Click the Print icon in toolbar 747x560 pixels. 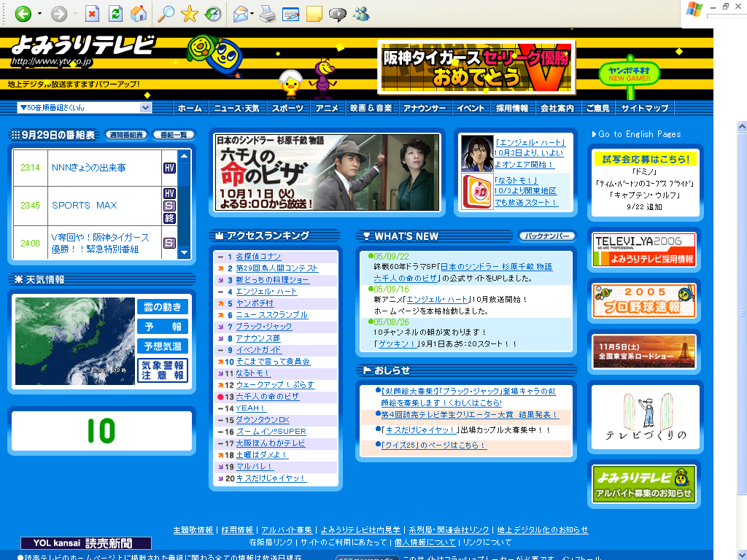(x=268, y=13)
